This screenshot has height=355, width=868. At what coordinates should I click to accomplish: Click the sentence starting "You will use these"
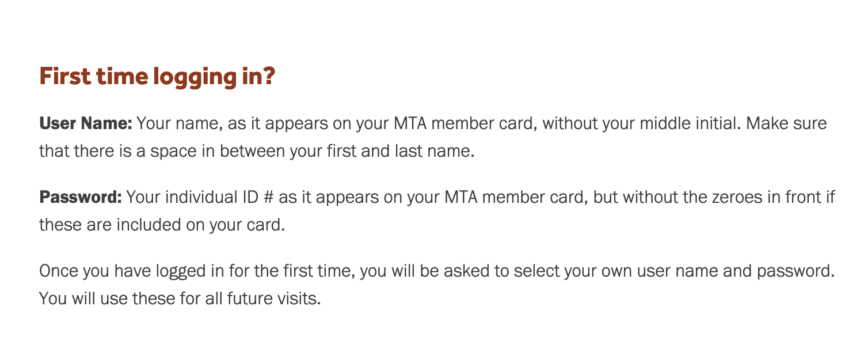point(179,300)
